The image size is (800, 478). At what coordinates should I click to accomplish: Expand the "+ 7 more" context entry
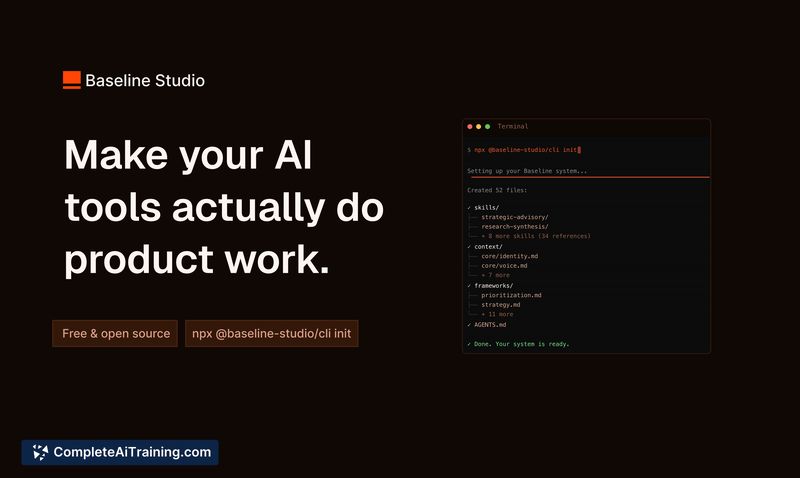click(x=495, y=275)
